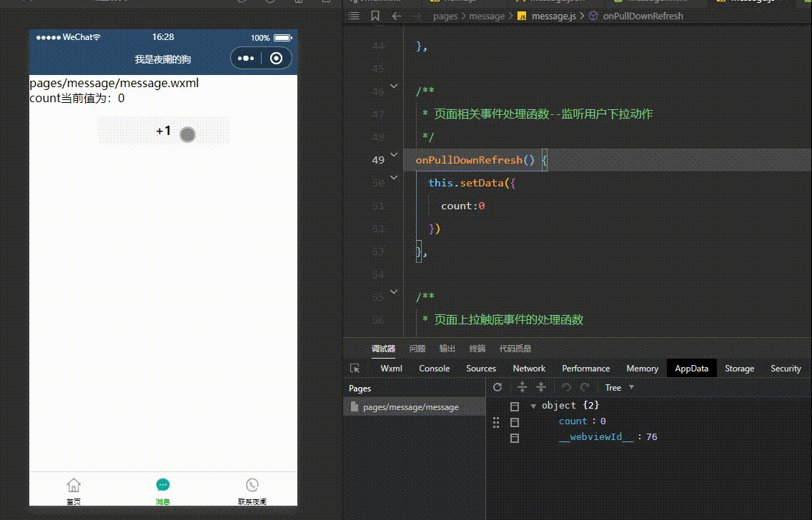Click the bookmark icon in editor toolbar
Image resolution: width=812 pixels, height=520 pixels.
coord(375,16)
